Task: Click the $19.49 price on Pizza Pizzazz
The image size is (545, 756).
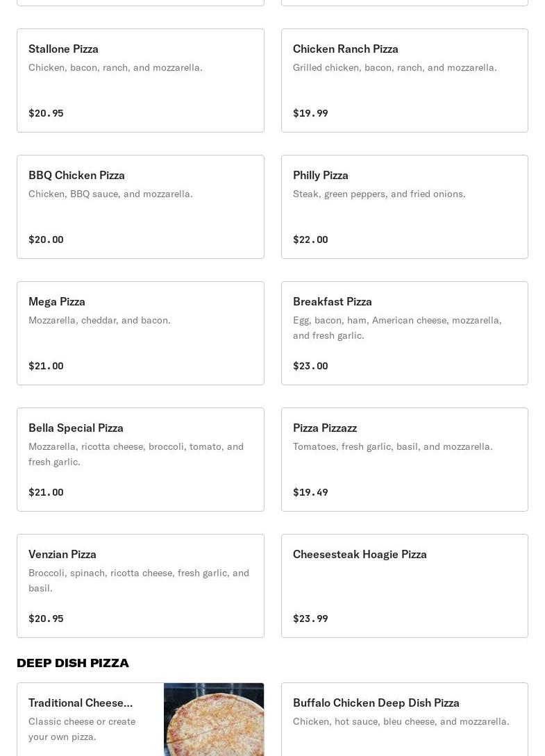Action: pos(310,492)
